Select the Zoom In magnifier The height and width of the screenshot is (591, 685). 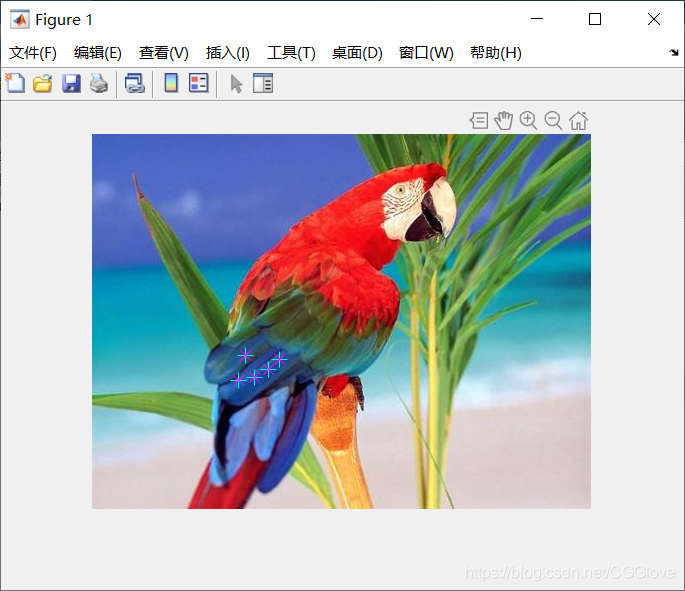click(x=528, y=121)
